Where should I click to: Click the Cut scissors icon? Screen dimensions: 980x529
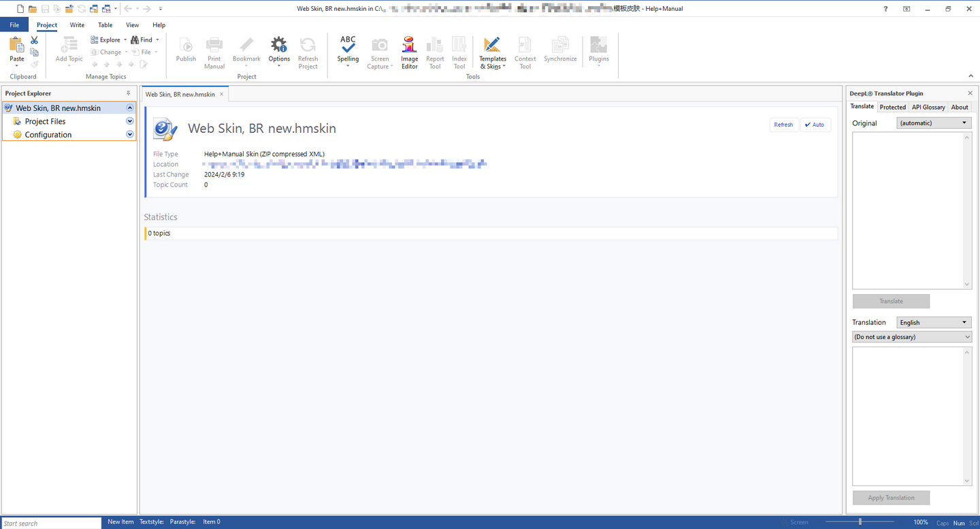(34, 41)
